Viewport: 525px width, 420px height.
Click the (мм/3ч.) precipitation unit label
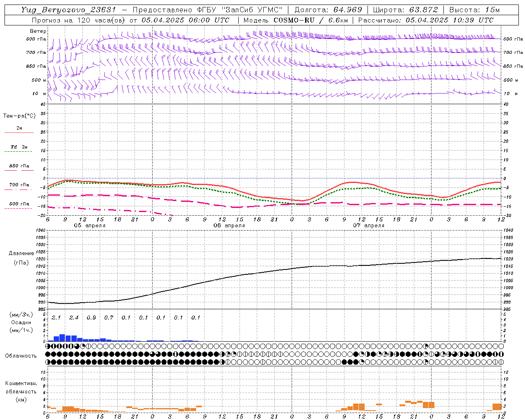21,315
